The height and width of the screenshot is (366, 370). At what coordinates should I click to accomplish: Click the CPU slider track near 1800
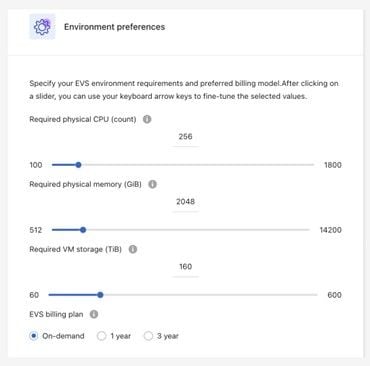click(308, 165)
